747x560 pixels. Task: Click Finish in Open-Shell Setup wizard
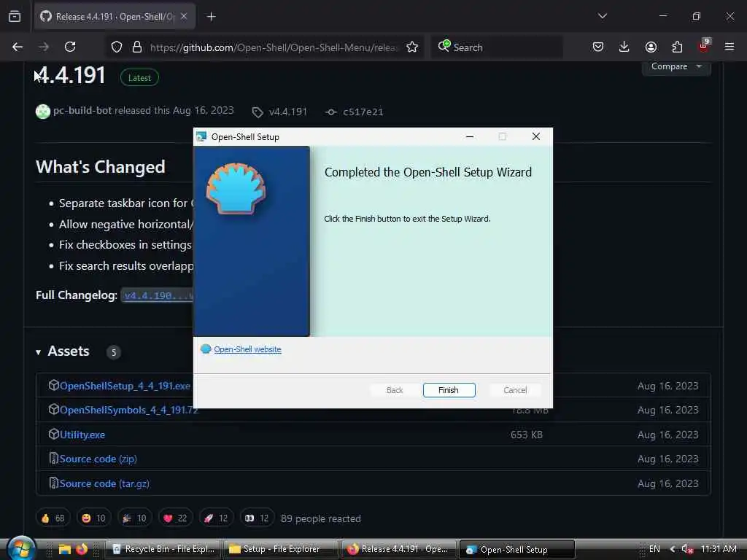click(449, 390)
